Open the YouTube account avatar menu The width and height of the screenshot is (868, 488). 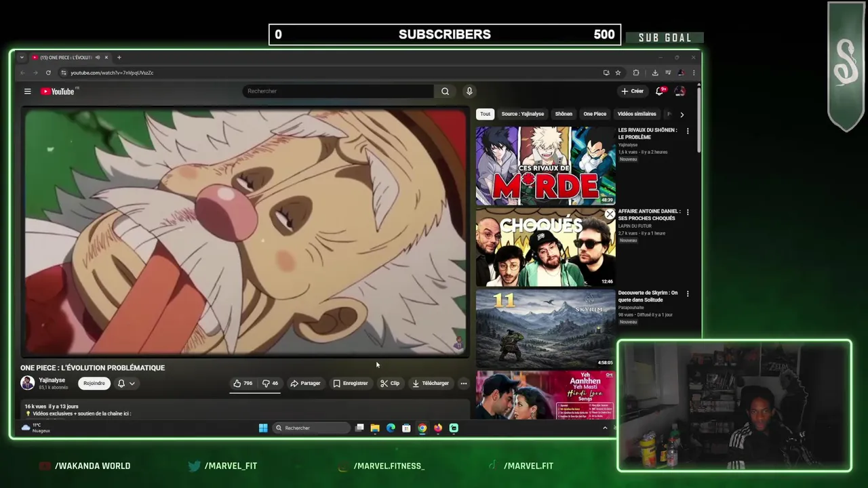(x=679, y=91)
